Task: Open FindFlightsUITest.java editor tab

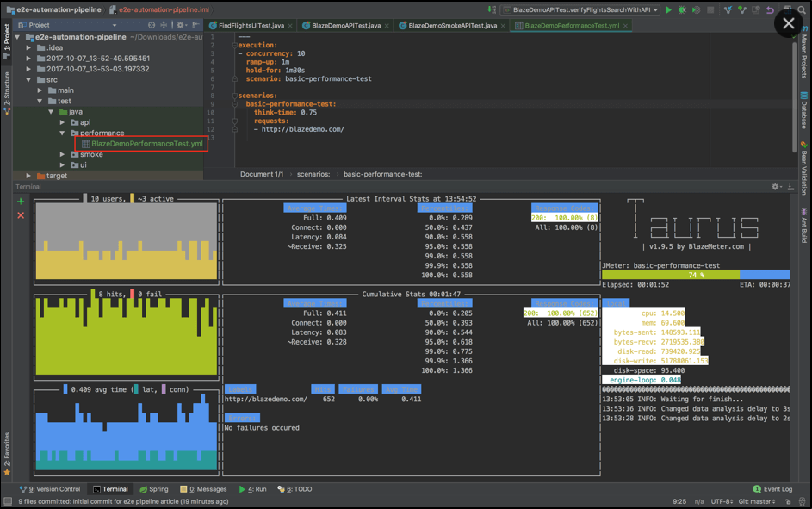Action: coord(251,26)
